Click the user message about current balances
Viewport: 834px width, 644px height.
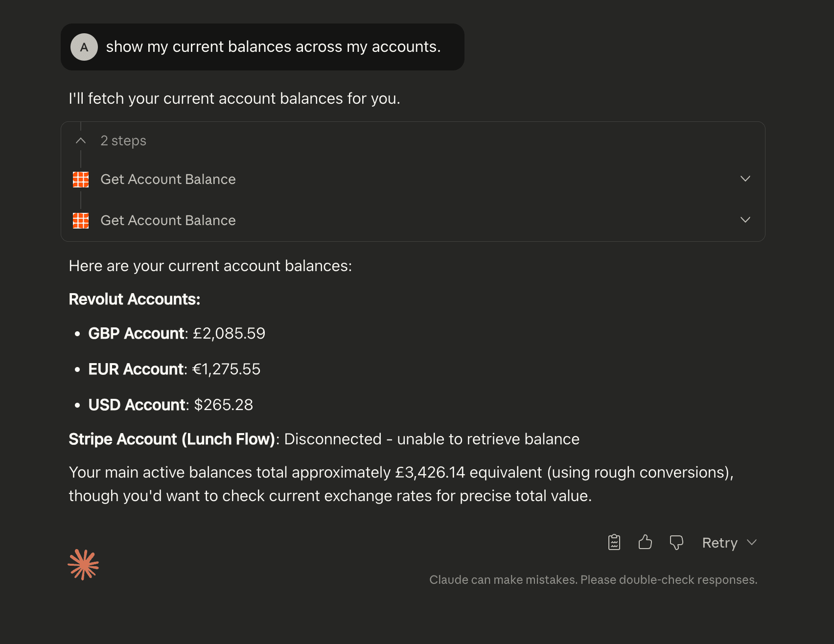click(x=273, y=47)
